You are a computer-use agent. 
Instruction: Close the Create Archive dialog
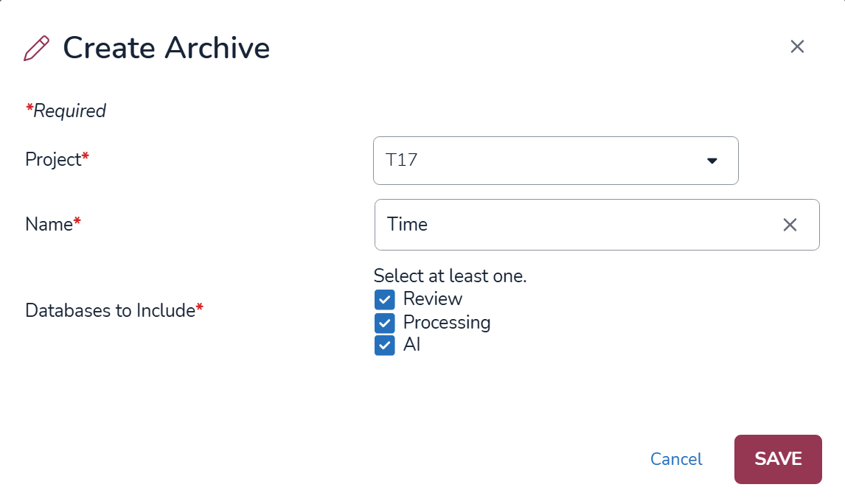coord(797,46)
